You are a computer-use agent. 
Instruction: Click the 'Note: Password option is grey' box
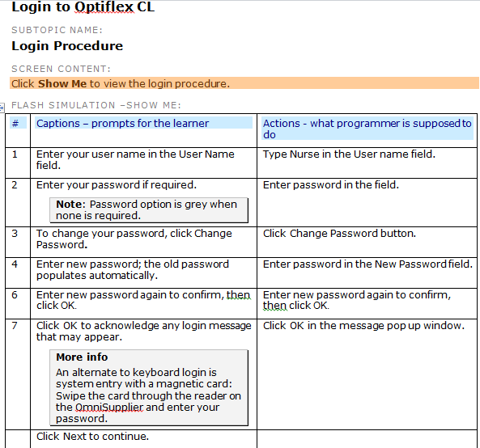pyautogui.click(x=149, y=210)
